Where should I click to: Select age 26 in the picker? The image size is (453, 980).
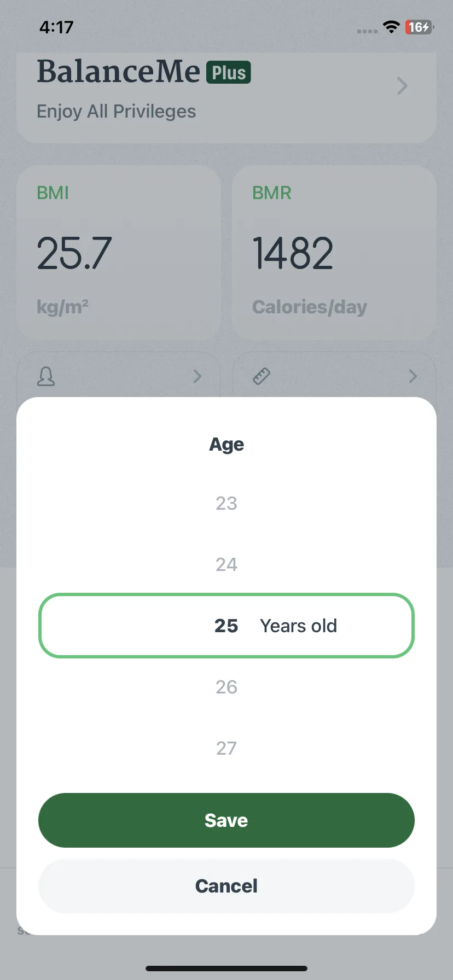pos(226,687)
